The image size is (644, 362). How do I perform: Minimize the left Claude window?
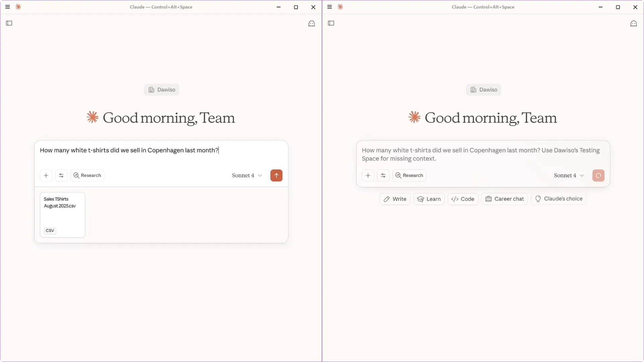278,7
